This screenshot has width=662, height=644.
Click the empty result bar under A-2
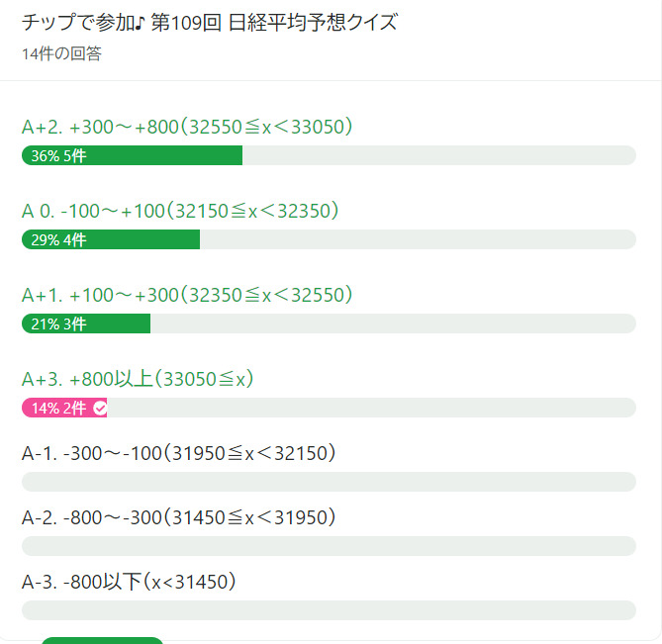pos(329,546)
